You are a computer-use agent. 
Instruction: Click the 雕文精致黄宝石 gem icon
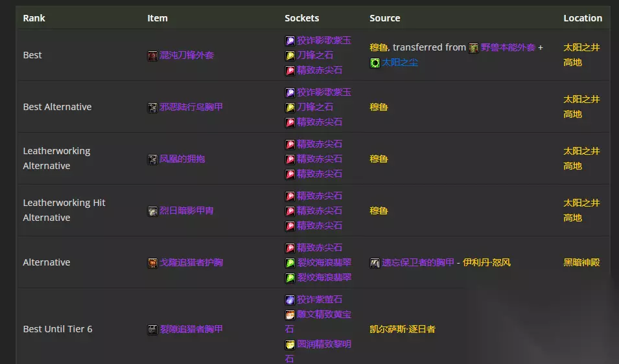[x=290, y=315]
